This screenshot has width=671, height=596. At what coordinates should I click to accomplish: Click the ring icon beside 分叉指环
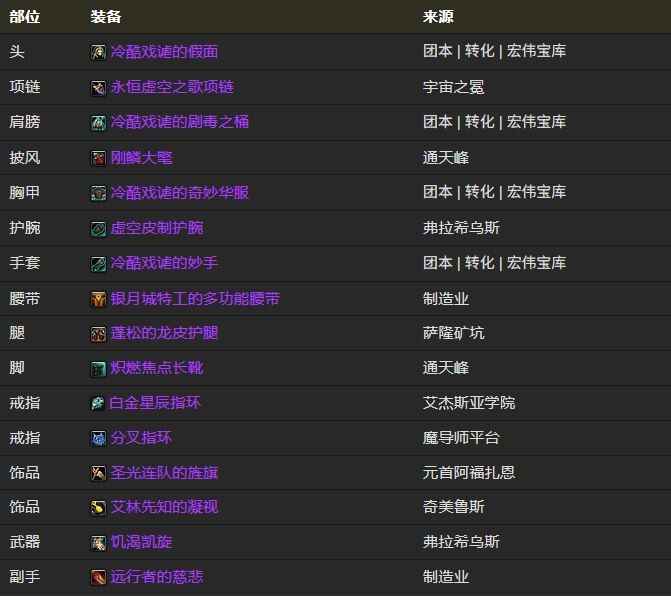pyautogui.click(x=98, y=438)
